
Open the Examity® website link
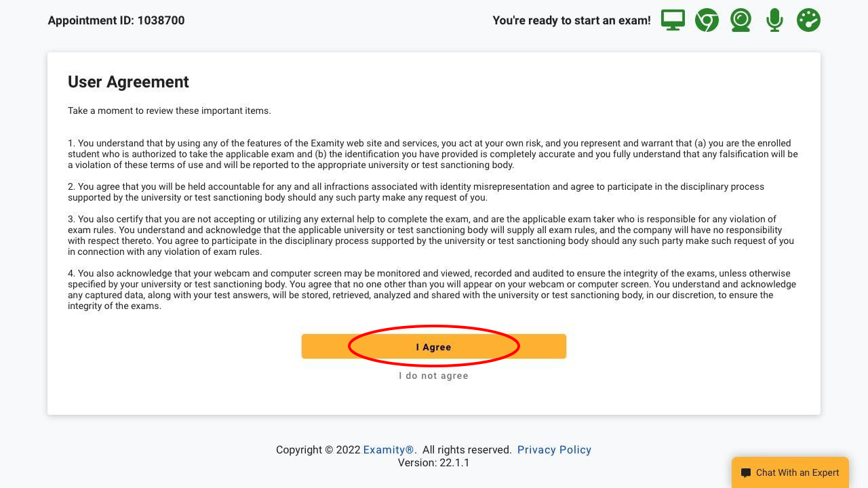(389, 450)
